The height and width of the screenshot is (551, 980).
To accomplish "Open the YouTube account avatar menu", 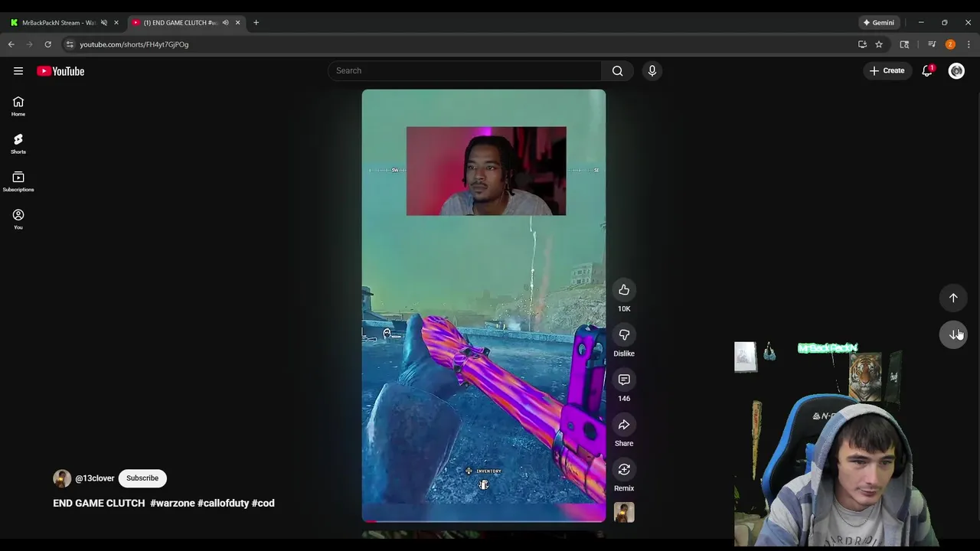I will [x=956, y=71].
